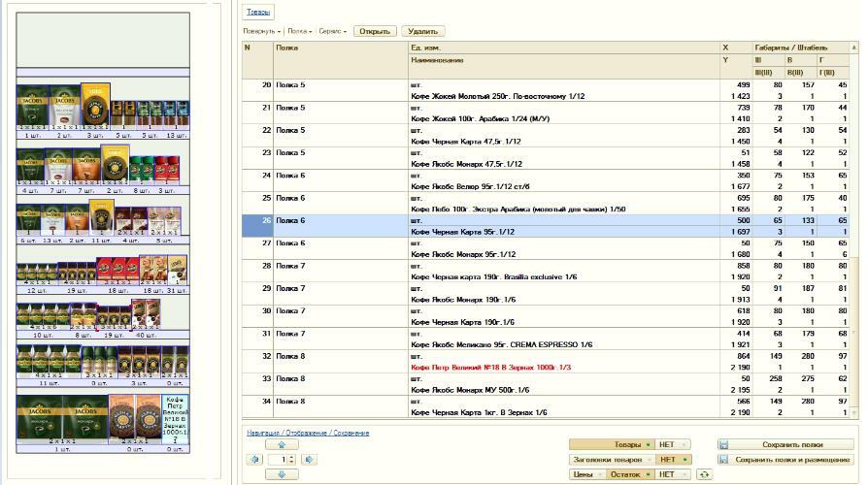Select row Кофе Черная Карта 47,5г.1/12
Image resolution: width=868 pixels, height=485 pixels.
coord(546,136)
